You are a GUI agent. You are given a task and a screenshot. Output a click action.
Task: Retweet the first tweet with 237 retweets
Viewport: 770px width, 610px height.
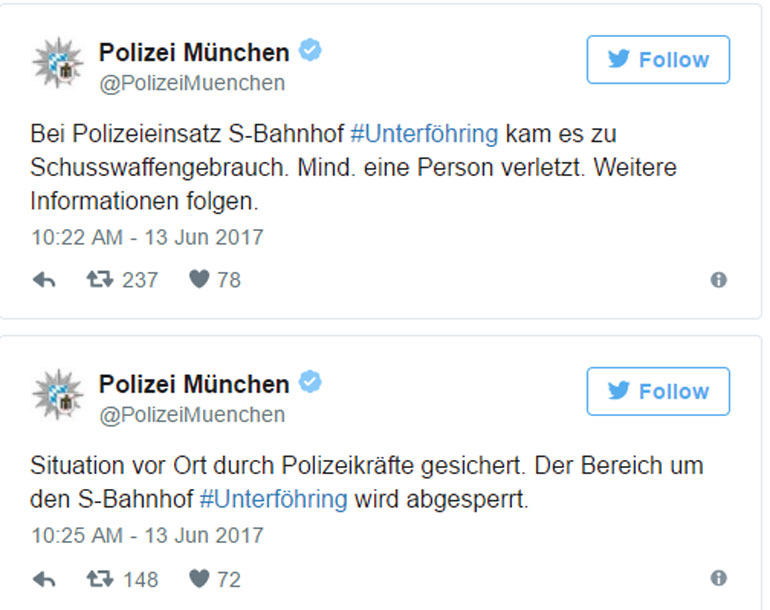tap(100, 280)
